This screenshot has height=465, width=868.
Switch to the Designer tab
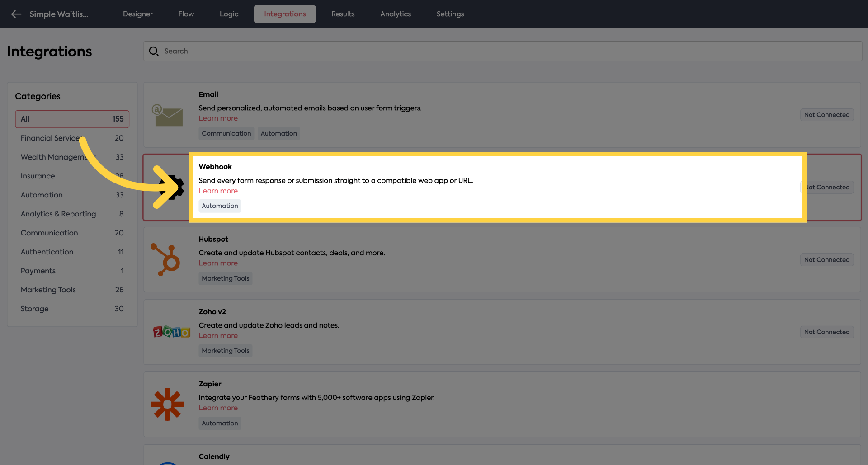coord(137,14)
